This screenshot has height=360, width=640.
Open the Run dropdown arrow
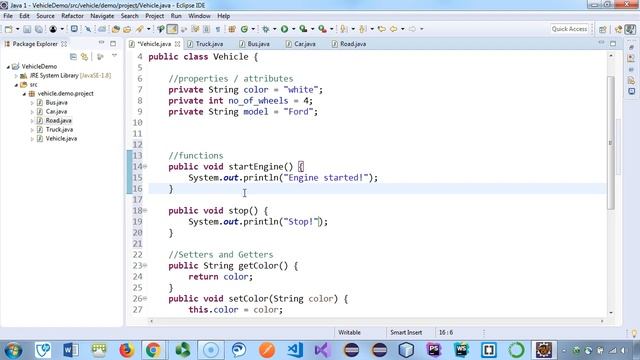coord(293,29)
